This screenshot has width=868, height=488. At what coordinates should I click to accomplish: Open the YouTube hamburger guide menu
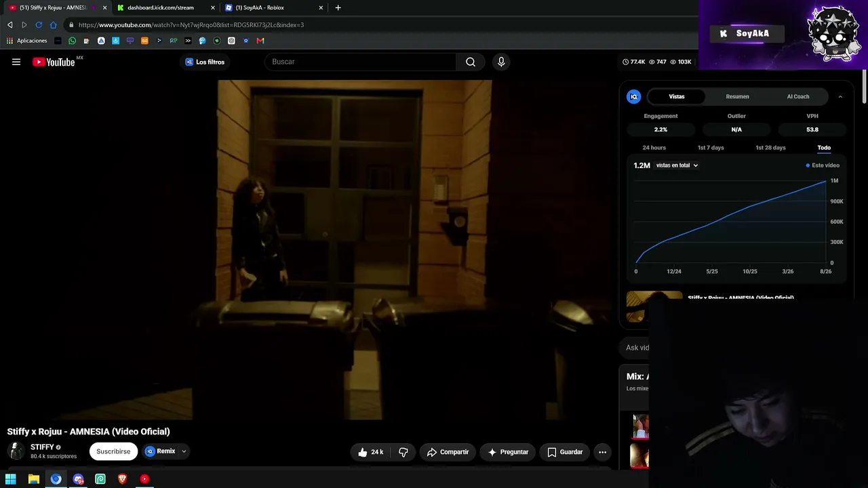(x=16, y=62)
